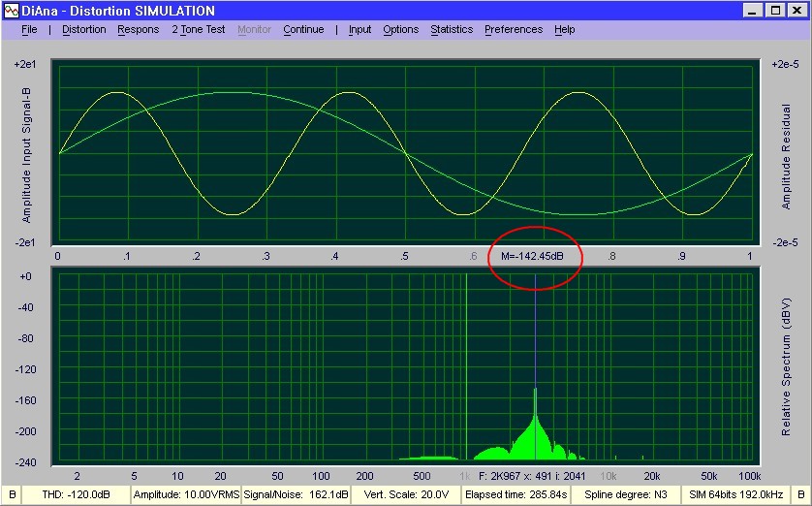Click the Signal/Noise: 162.1dB status field
This screenshot has height=506, width=812.
point(297,494)
